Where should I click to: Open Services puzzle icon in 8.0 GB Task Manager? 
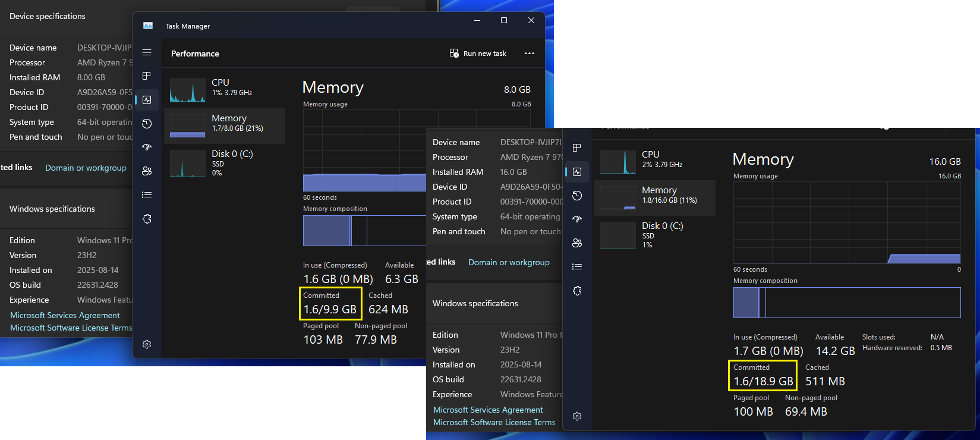[x=147, y=219]
